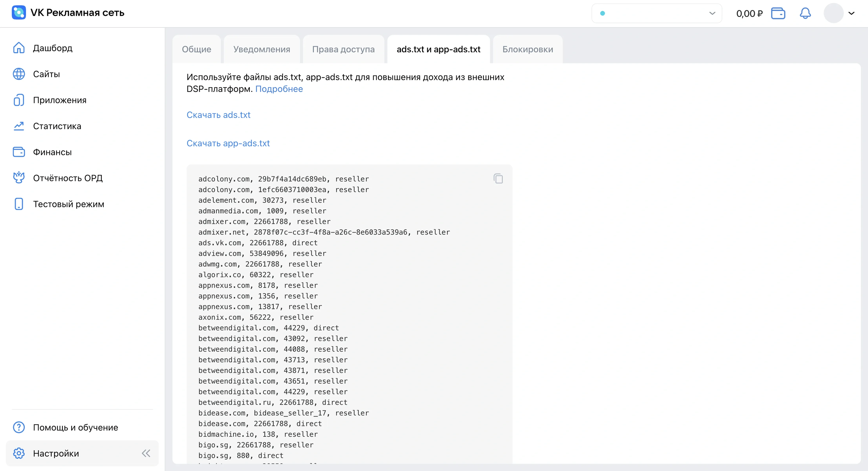Viewport: 868px width, 471px height.
Task: Click line admanmedia.com, 1009, reseller
Action: [262, 211]
